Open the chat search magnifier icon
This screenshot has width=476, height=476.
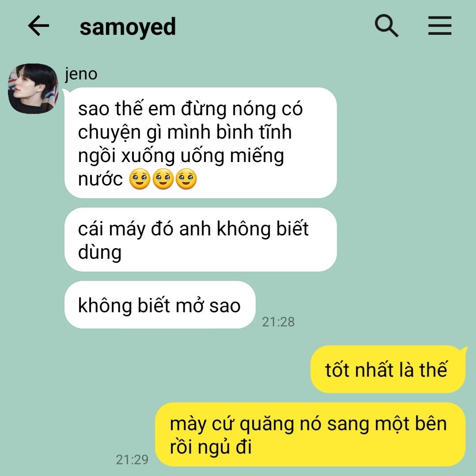click(386, 26)
